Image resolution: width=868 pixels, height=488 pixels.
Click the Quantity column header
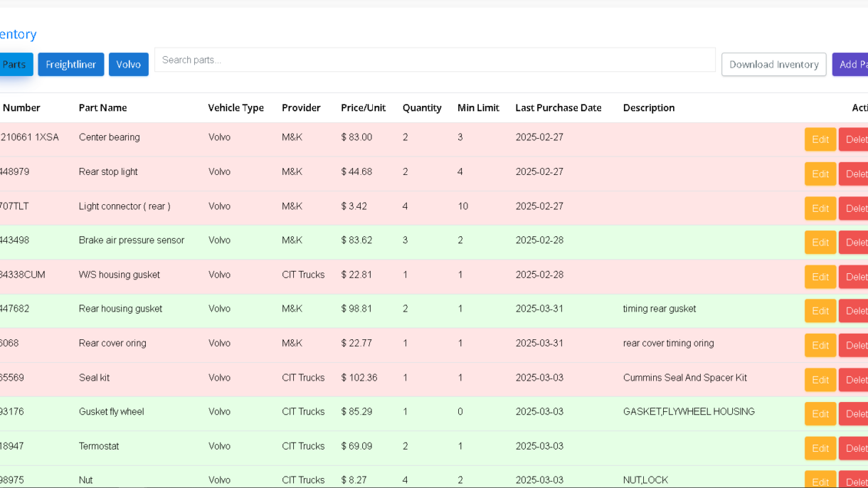[422, 108]
